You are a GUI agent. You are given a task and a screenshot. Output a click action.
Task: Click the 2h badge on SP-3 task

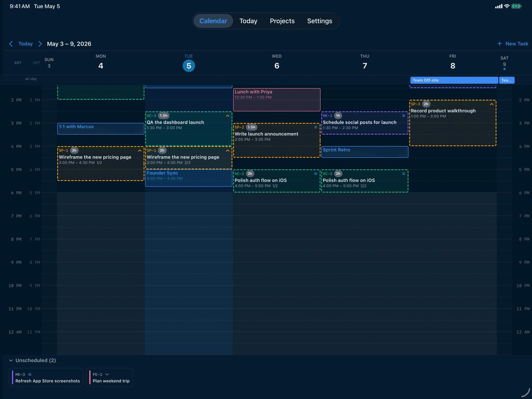click(x=426, y=104)
